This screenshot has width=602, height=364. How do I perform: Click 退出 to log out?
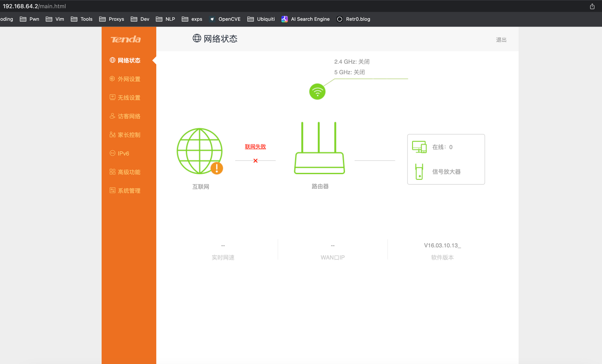pos(501,40)
